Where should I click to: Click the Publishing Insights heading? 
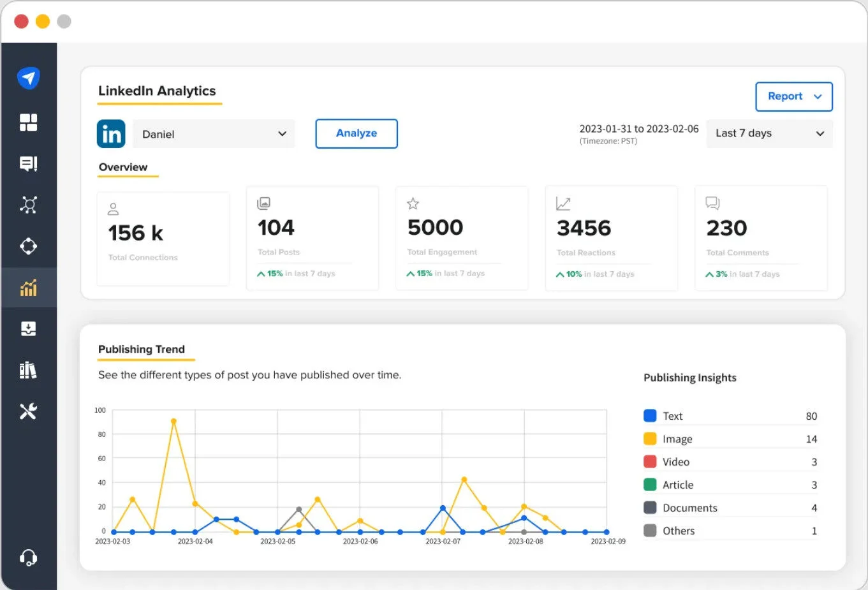click(690, 378)
